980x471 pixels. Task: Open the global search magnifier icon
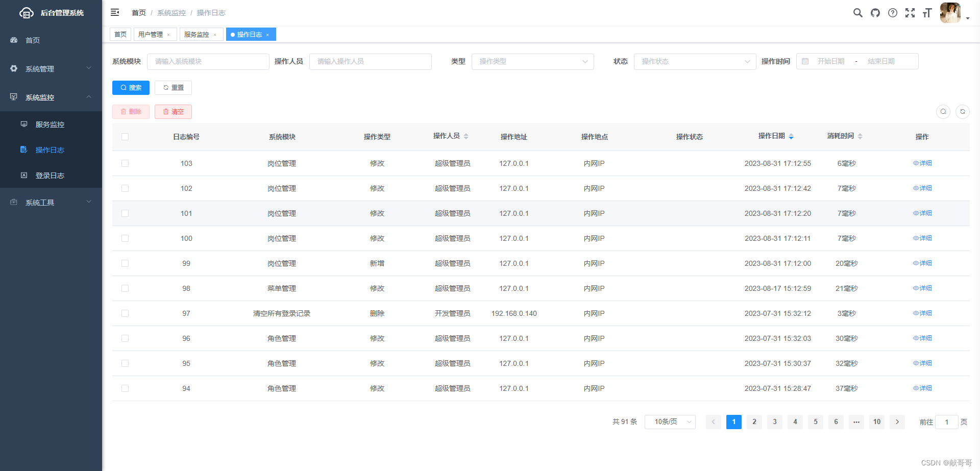coord(858,13)
